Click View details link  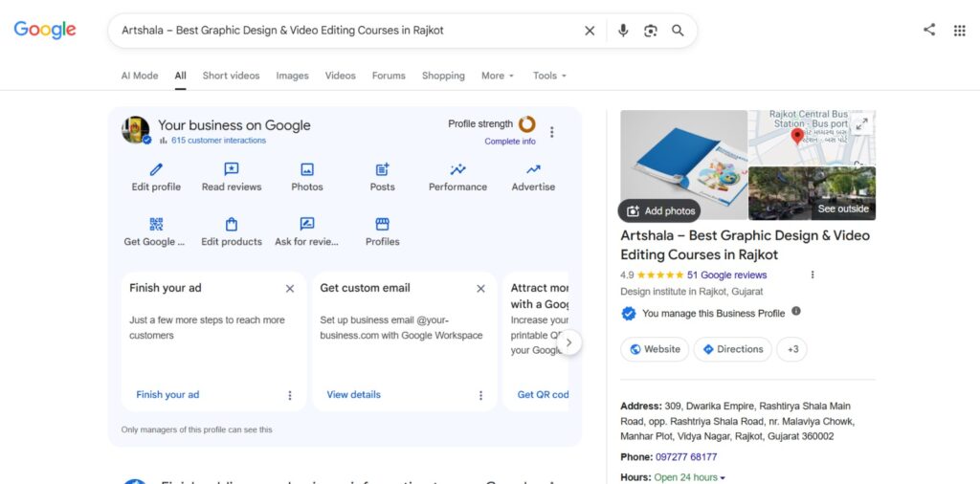[354, 395]
